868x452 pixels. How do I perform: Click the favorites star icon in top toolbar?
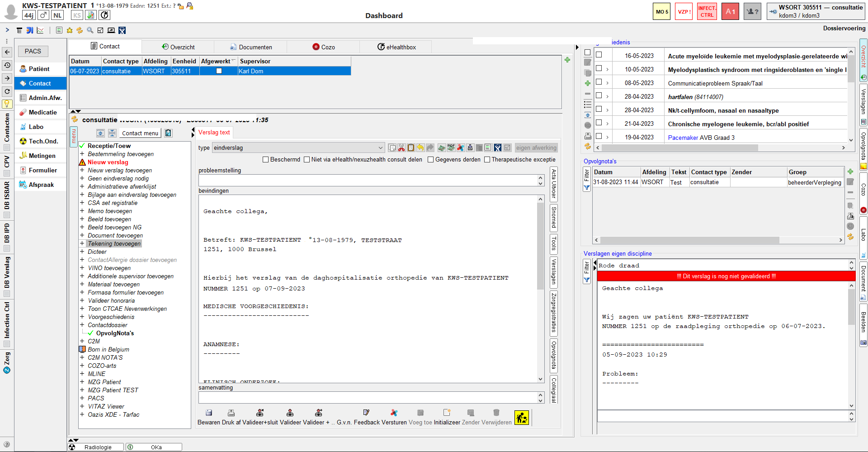70,30
